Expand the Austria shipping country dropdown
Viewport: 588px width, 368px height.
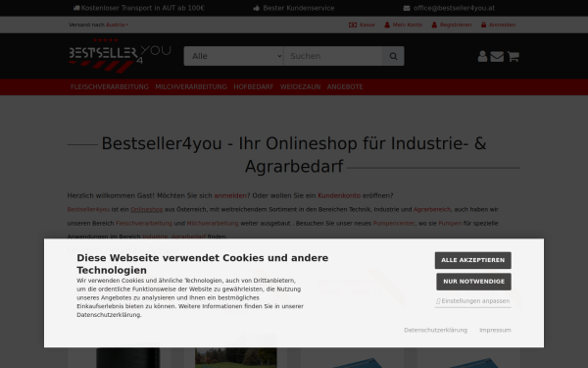(x=117, y=25)
